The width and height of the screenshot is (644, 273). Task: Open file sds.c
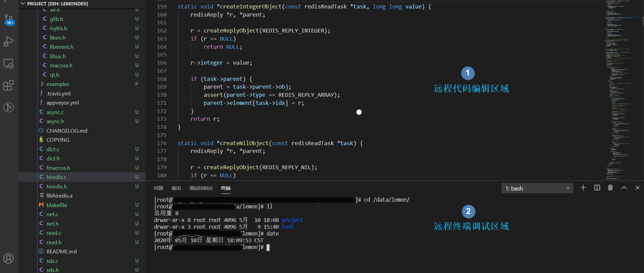[x=52, y=261]
